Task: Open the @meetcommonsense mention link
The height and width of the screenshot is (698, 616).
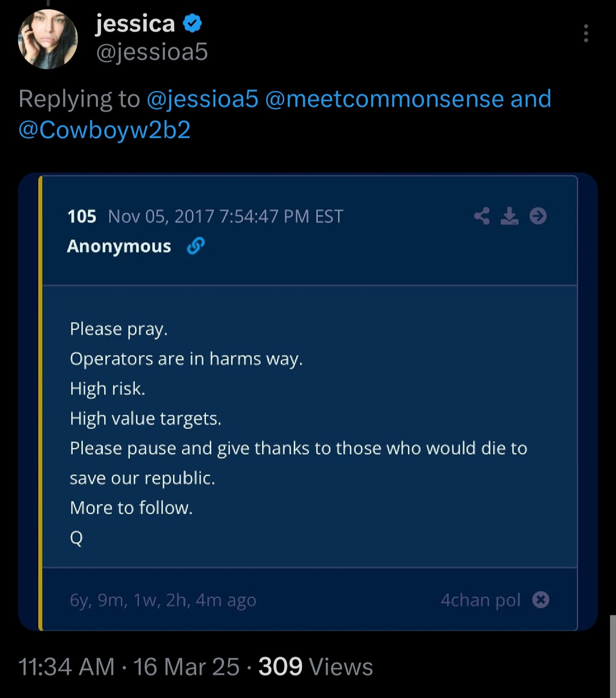Action: click(x=385, y=99)
